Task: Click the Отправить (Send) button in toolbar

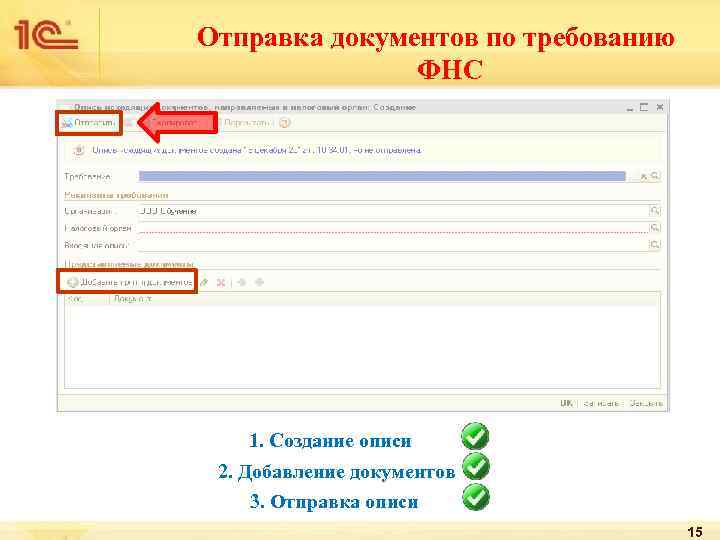Action: [x=88, y=123]
